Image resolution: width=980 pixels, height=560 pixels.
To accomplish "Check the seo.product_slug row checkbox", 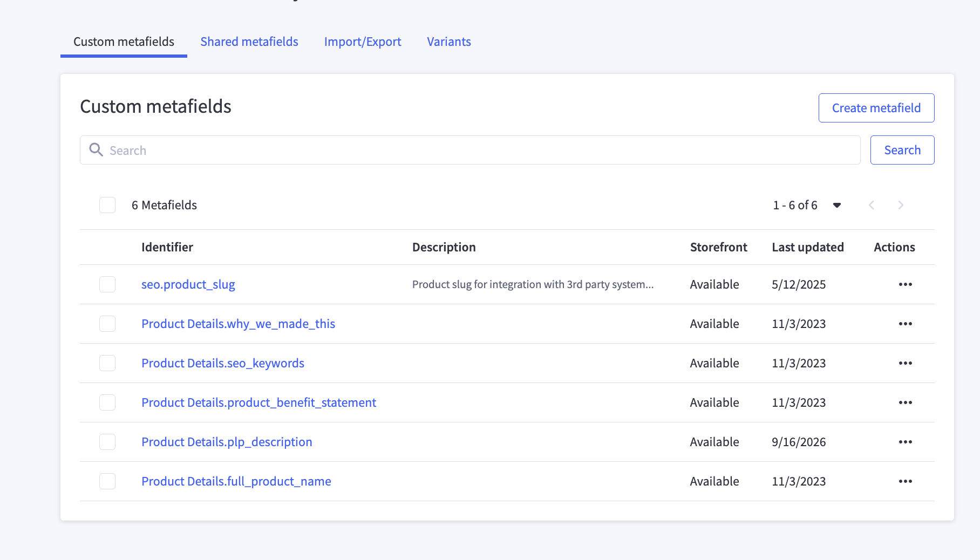I will tap(107, 284).
